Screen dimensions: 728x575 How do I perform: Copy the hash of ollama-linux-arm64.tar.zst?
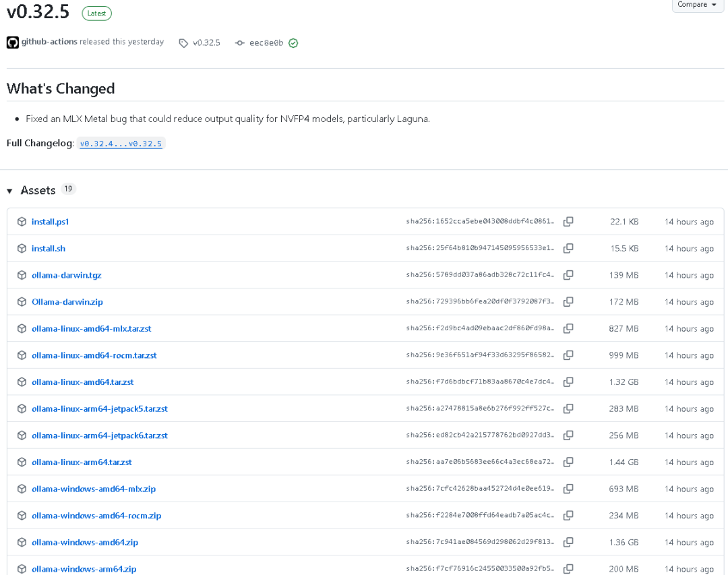pos(568,462)
